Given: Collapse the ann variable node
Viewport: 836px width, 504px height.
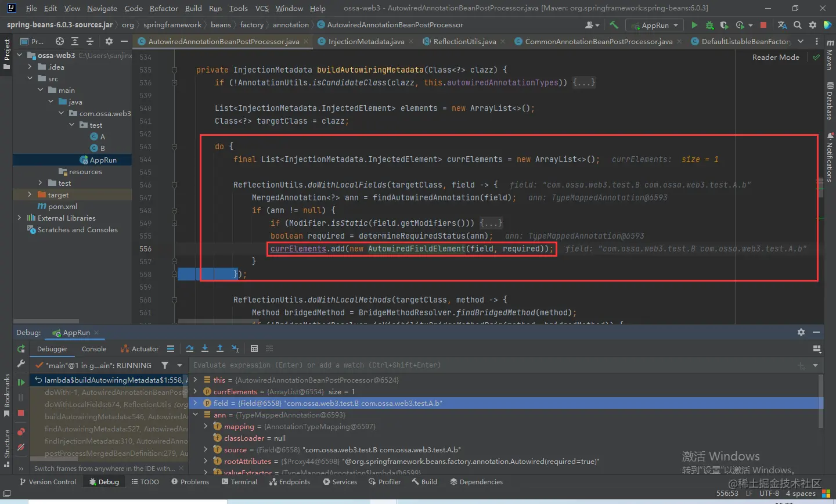Looking at the screenshot, I should coord(196,415).
